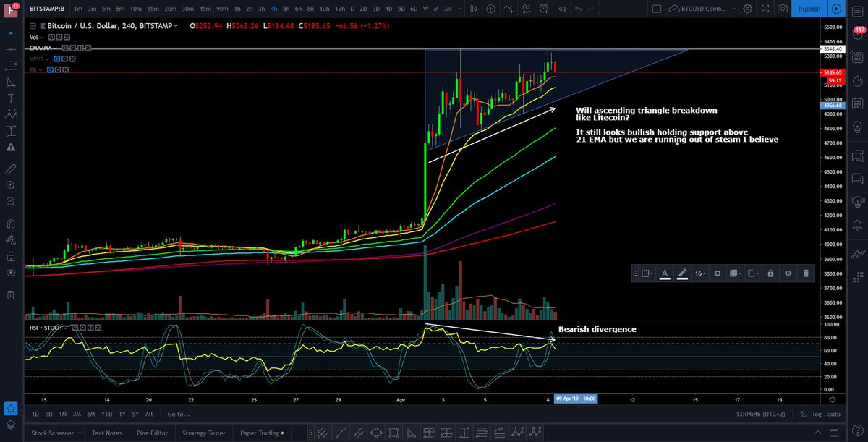Set date range to All
Viewport: 868px width, 442px height.
[149, 414]
